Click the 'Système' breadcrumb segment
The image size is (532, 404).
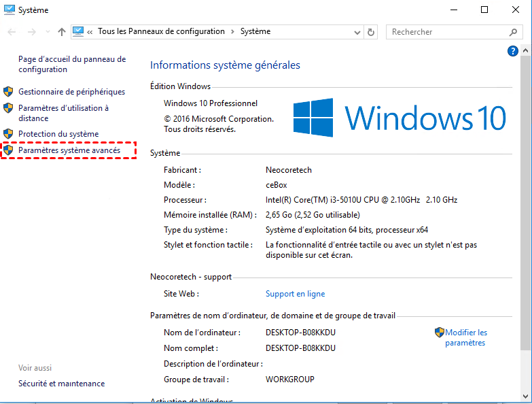(255, 31)
